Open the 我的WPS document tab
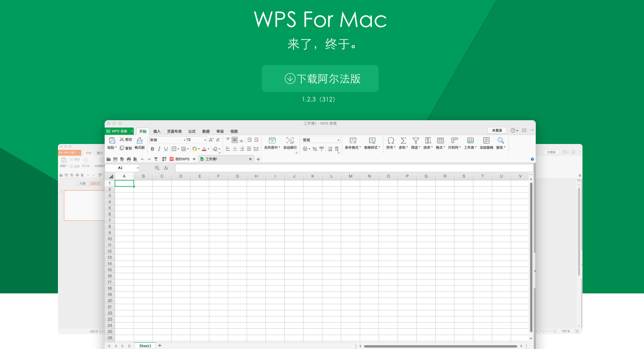 [x=182, y=159]
